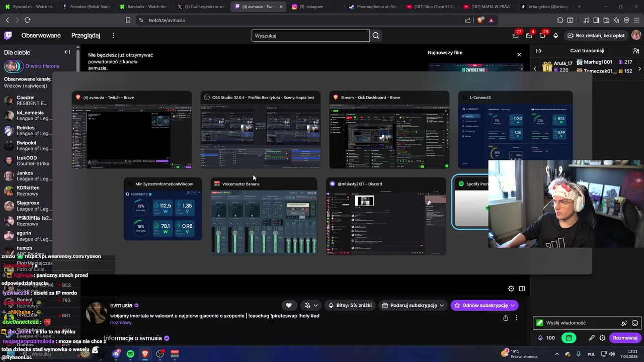The image size is (644, 362).
Task: Open player settings gear under the video
Action: [511, 289]
